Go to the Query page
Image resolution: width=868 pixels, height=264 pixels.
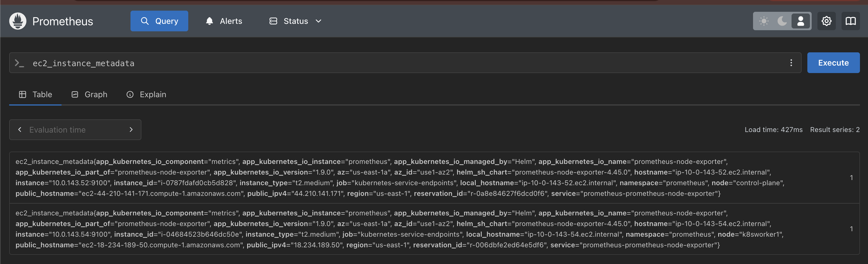click(159, 21)
